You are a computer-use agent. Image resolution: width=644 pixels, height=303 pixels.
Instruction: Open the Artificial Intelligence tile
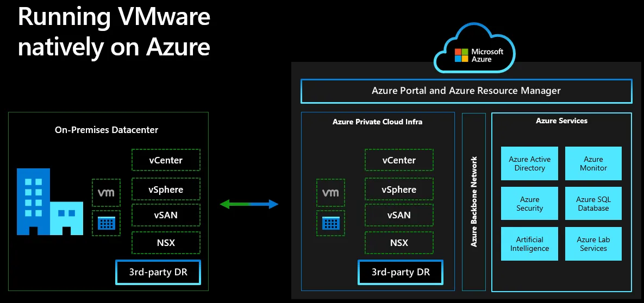tap(529, 244)
